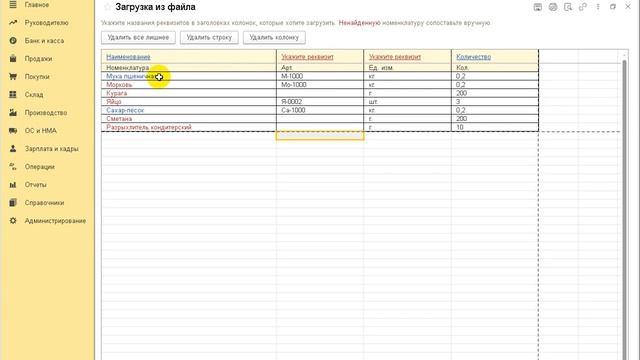Click the Банк и касса icon

point(13,40)
